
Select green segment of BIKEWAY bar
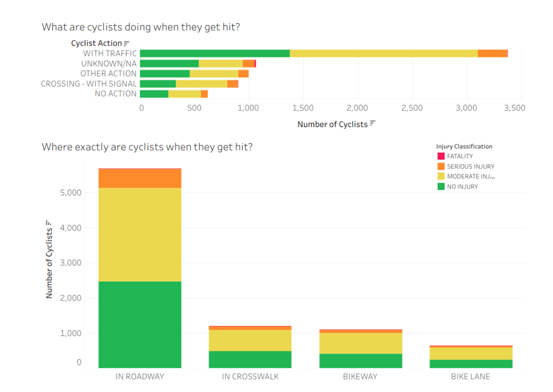pyautogui.click(x=360, y=361)
